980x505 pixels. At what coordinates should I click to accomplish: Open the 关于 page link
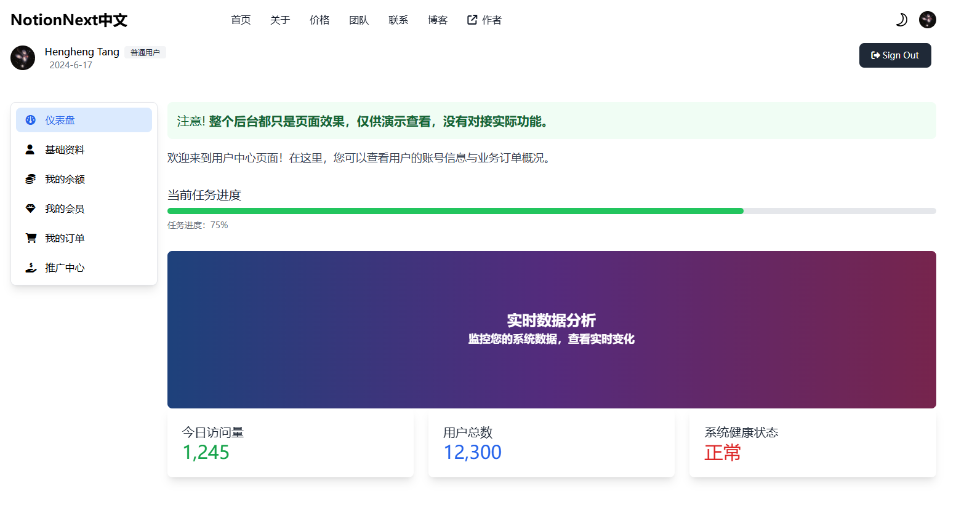280,20
